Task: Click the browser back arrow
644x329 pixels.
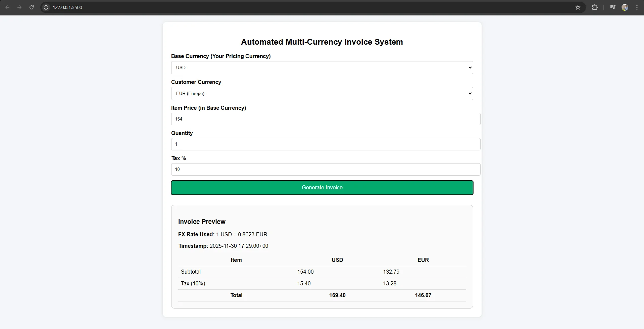Action: pos(7,7)
